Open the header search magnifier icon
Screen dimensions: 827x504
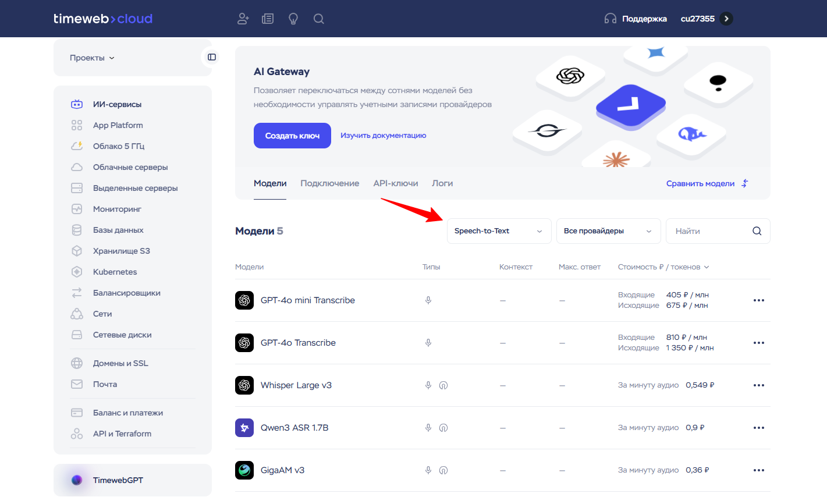[319, 19]
